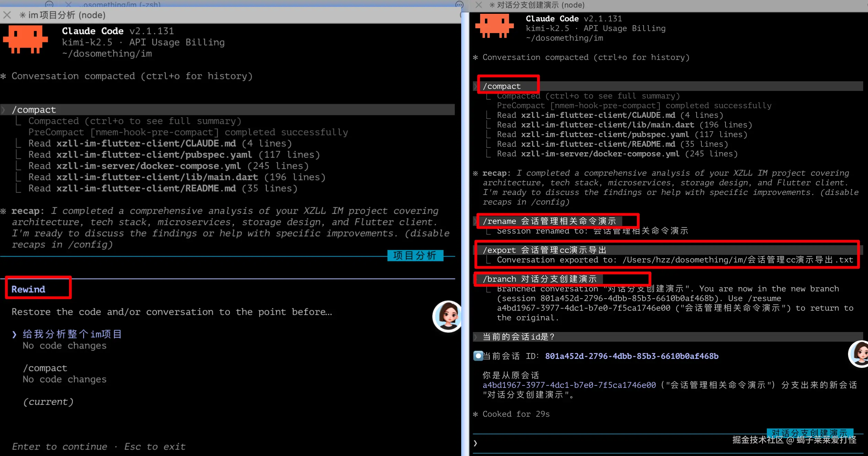Click "Read xzll-im-flutter-client/CLAUDE.md" in the right pane
This screenshot has height=456, width=868.
pyautogui.click(x=610, y=115)
